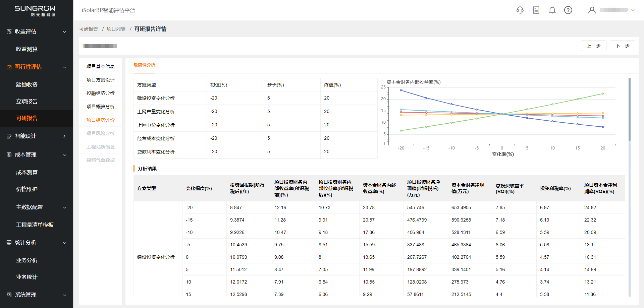
Task: Open 踏勘收资 in the sidebar
Action: click(27, 84)
